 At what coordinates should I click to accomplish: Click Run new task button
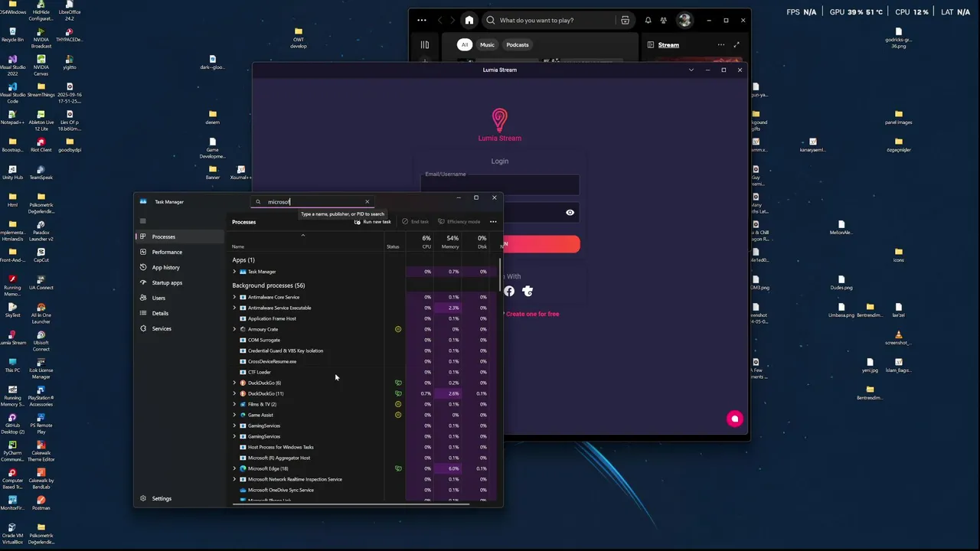(x=373, y=222)
